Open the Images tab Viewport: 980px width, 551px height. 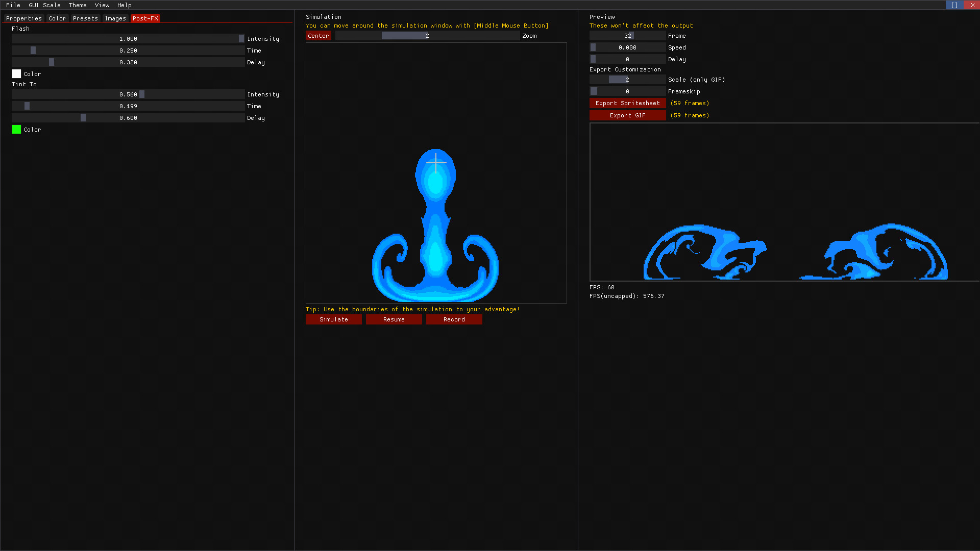pyautogui.click(x=115, y=18)
